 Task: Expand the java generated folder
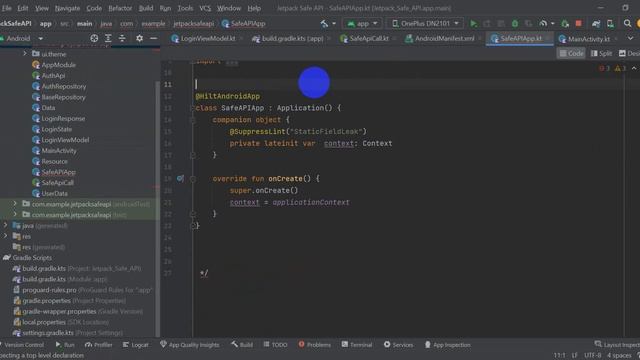click(x=5, y=225)
